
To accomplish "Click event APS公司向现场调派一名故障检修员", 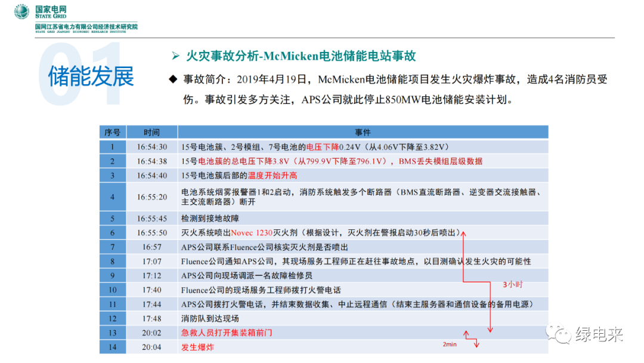I will [247, 276].
